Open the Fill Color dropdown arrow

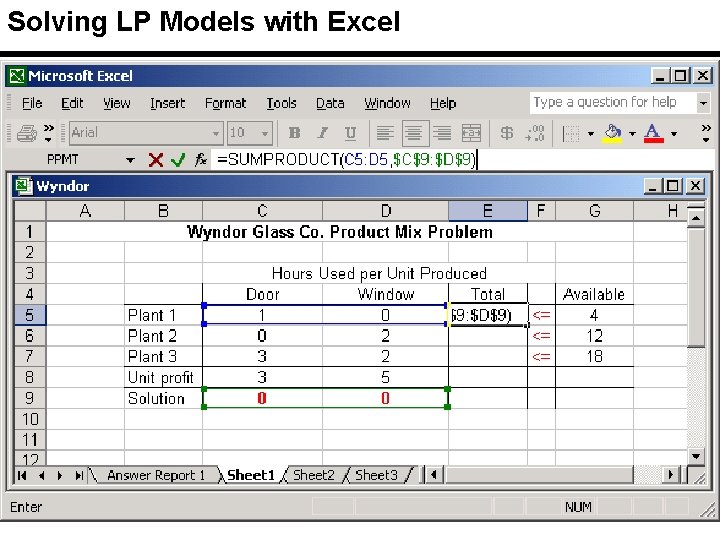(632, 134)
